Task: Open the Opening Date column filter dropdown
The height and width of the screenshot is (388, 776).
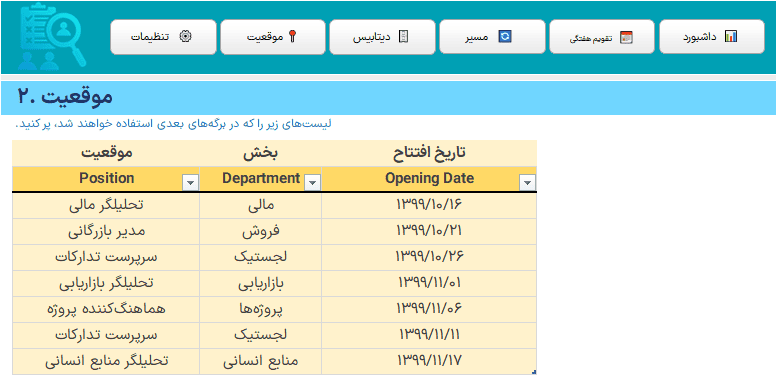Action: 528,183
